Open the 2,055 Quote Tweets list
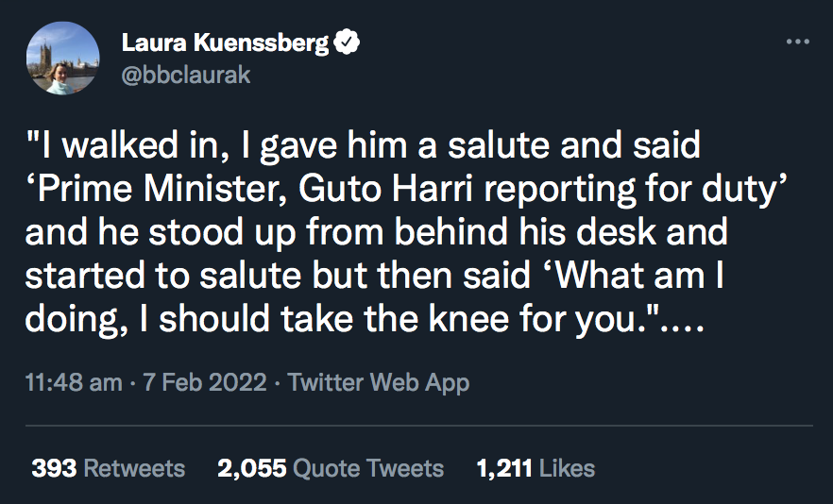Viewport: 833px width, 504px height. 330,468
